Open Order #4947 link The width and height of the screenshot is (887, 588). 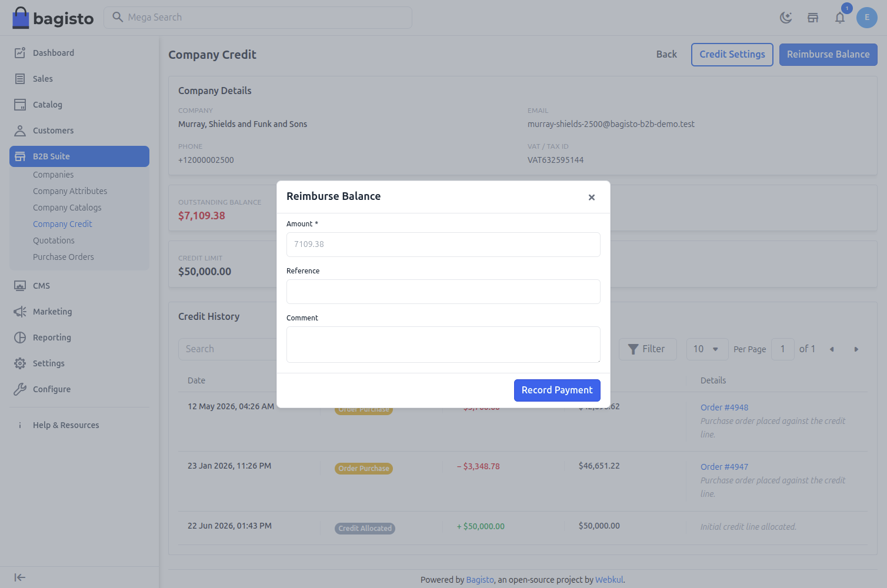click(724, 467)
